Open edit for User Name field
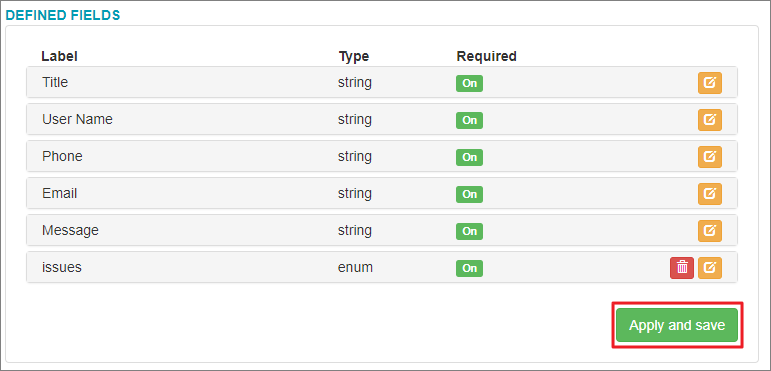 pos(710,119)
